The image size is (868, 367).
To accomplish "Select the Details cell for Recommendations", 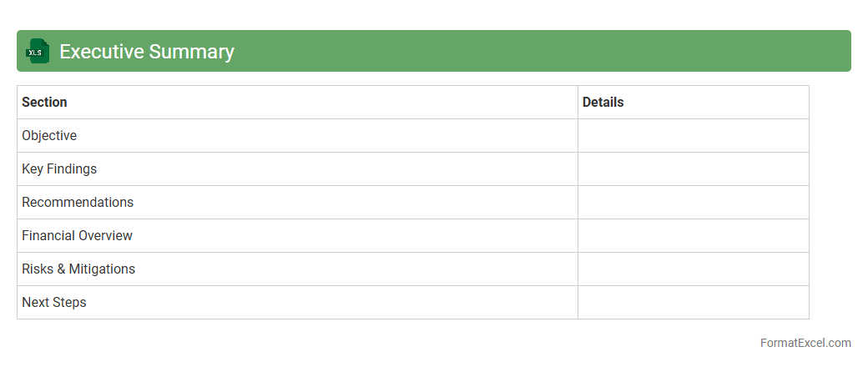I will coord(693,203).
